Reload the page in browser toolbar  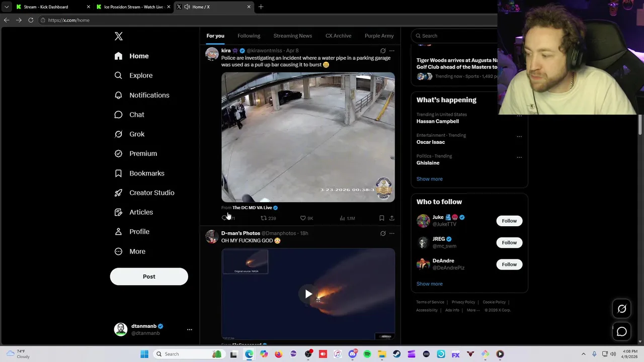31,20
